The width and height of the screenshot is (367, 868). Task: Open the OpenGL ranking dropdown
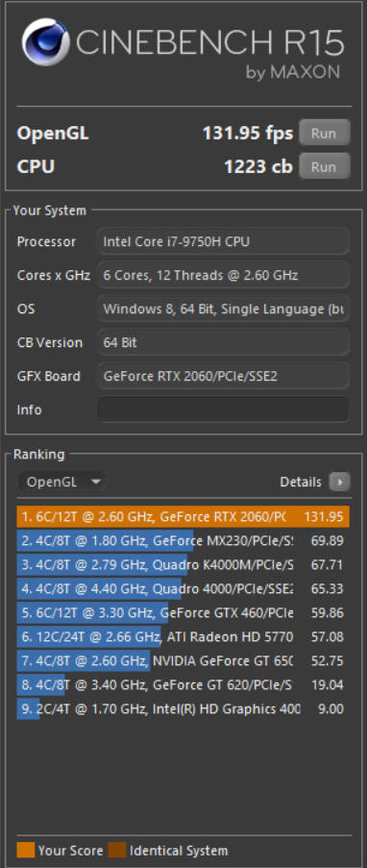62,482
